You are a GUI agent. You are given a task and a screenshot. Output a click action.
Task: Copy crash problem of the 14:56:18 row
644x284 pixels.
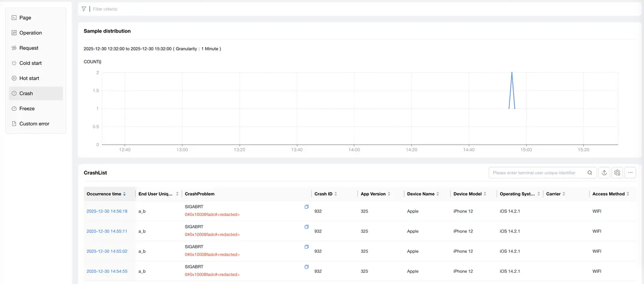306,207
